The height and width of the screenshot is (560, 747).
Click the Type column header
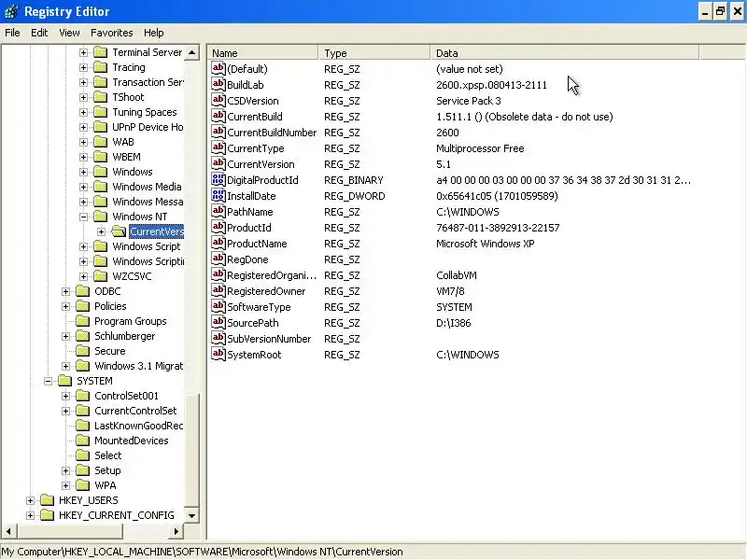click(374, 53)
